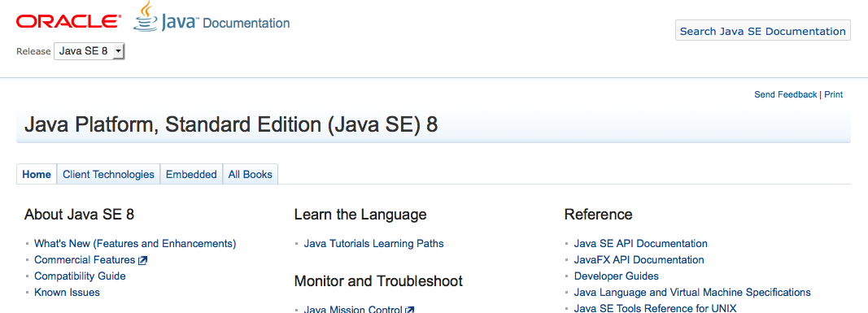
Task: Open Java Tutorials Learning Paths
Action: point(373,243)
